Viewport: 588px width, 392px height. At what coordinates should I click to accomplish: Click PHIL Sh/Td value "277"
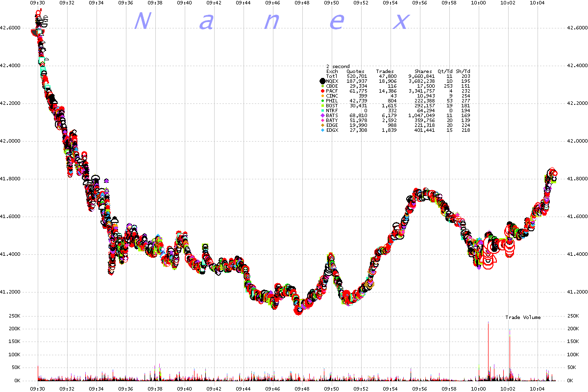pyautogui.click(x=466, y=101)
